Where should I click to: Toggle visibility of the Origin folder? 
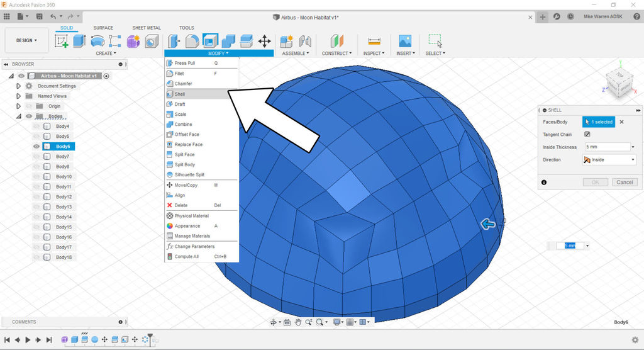[x=29, y=106]
